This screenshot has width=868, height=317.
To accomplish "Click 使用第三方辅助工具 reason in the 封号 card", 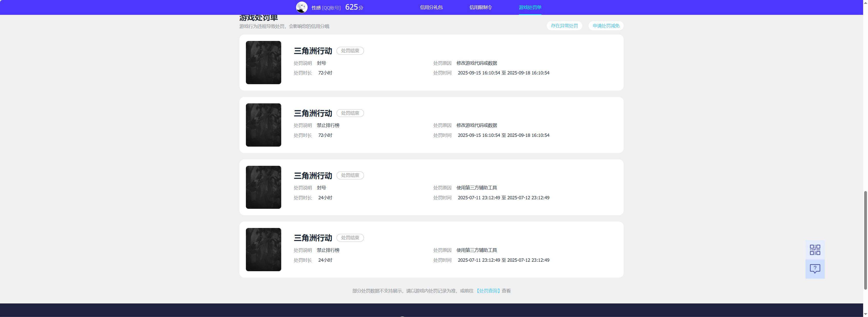I will pyautogui.click(x=476, y=188).
